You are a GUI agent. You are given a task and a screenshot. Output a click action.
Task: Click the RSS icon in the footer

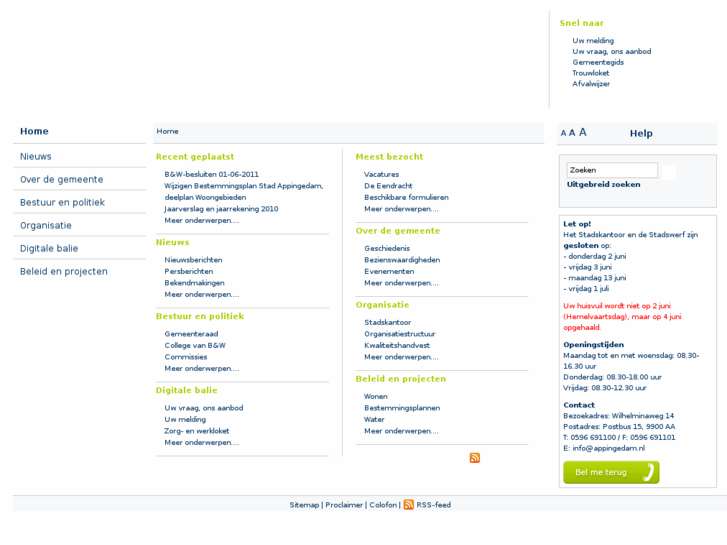point(409,505)
